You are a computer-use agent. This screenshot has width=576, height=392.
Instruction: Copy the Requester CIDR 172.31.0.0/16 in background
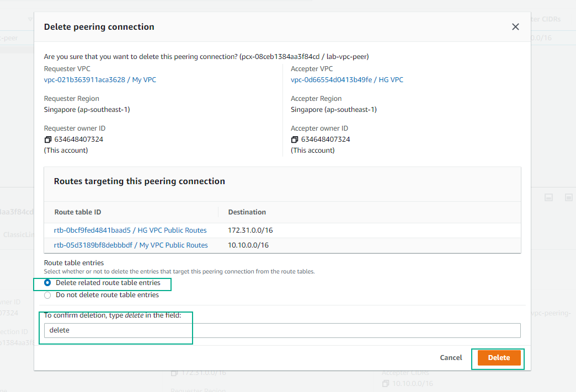(x=175, y=373)
